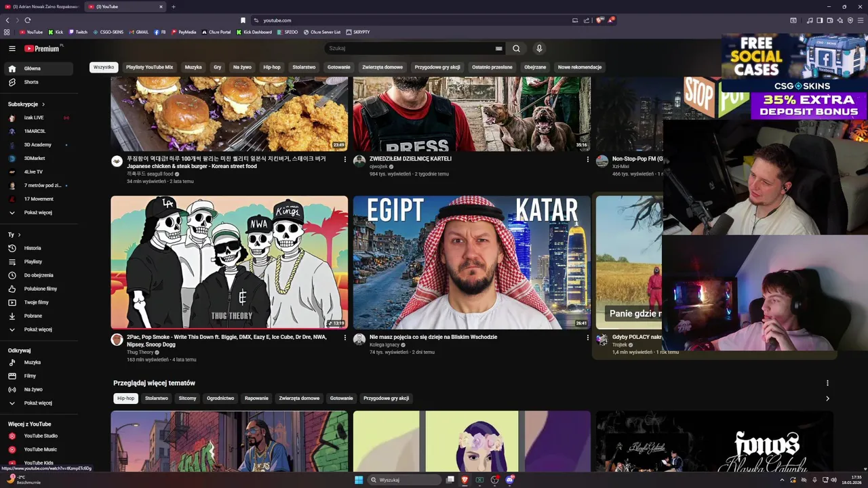Open YouTube Music in sidebar
This screenshot has width=868, height=488.
click(38, 449)
